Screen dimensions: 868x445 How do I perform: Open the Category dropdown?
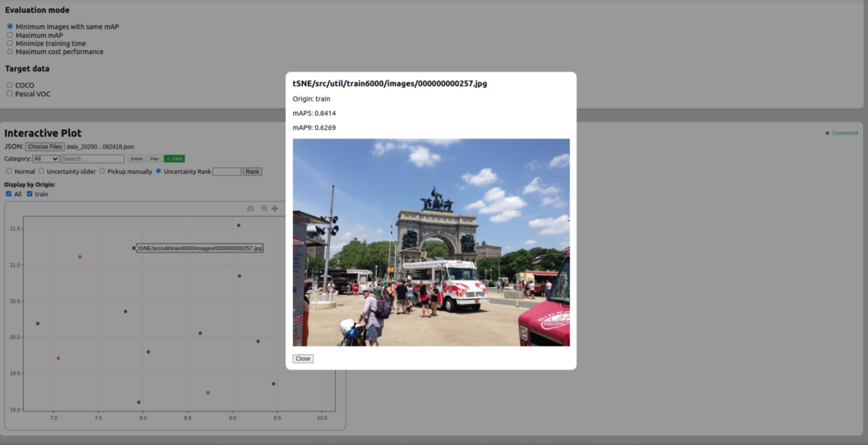coord(45,159)
